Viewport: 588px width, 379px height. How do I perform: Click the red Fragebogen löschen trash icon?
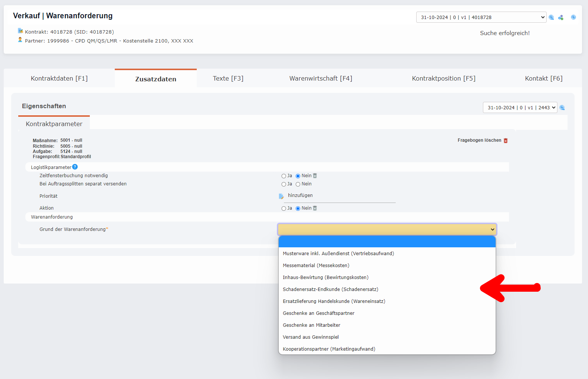(506, 141)
